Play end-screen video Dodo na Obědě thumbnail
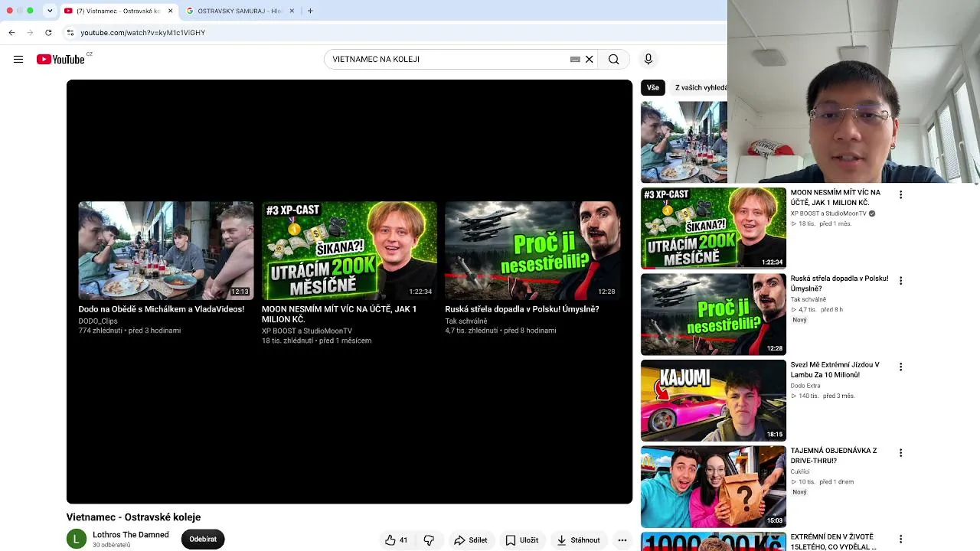This screenshot has height=551, width=980. (165, 250)
